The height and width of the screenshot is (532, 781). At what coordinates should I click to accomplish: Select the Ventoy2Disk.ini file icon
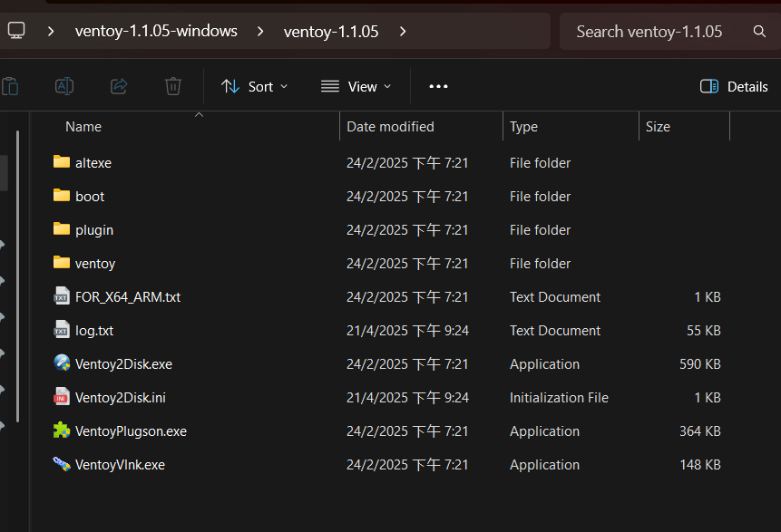[62, 397]
